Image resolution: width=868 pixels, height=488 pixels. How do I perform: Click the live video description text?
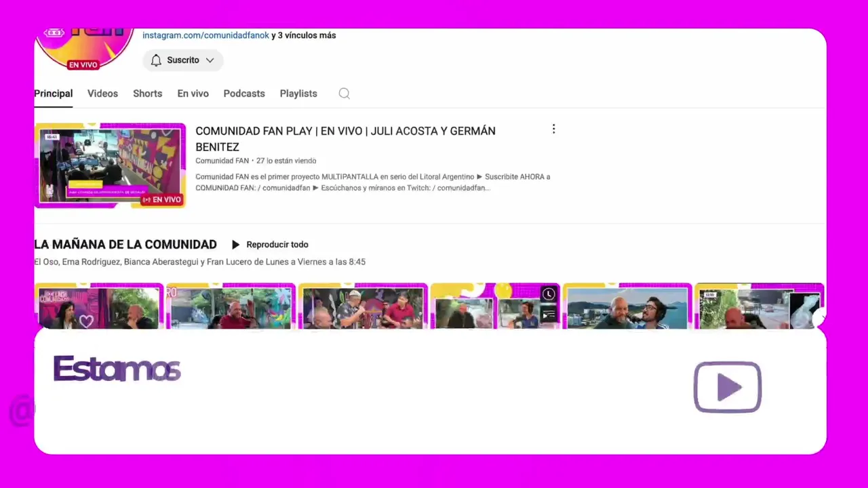(x=373, y=182)
